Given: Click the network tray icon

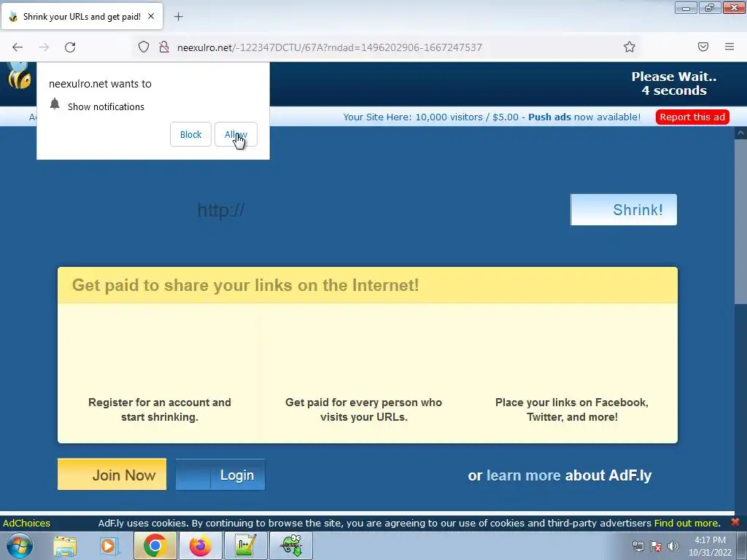Looking at the screenshot, I should (638, 546).
